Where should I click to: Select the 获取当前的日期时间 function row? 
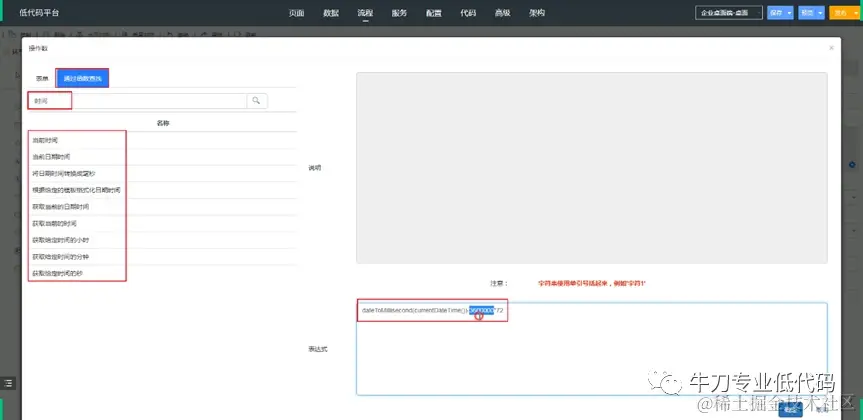[x=162, y=207]
